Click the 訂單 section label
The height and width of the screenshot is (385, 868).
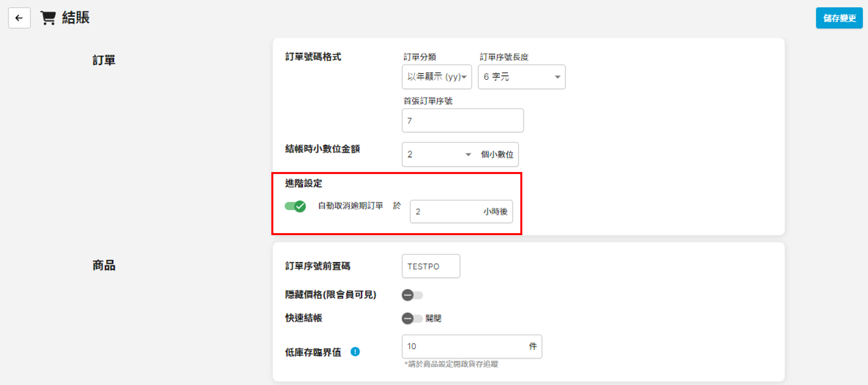[x=104, y=60]
